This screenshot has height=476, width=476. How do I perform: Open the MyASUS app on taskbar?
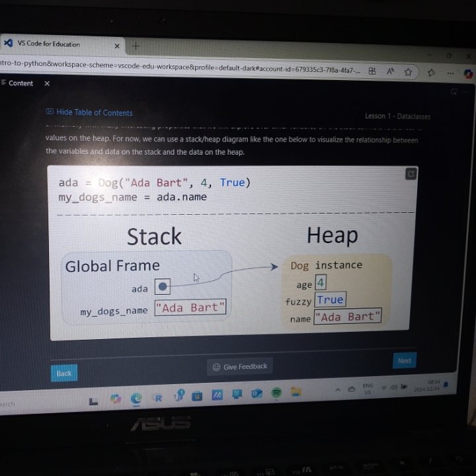[x=217, y=395]
